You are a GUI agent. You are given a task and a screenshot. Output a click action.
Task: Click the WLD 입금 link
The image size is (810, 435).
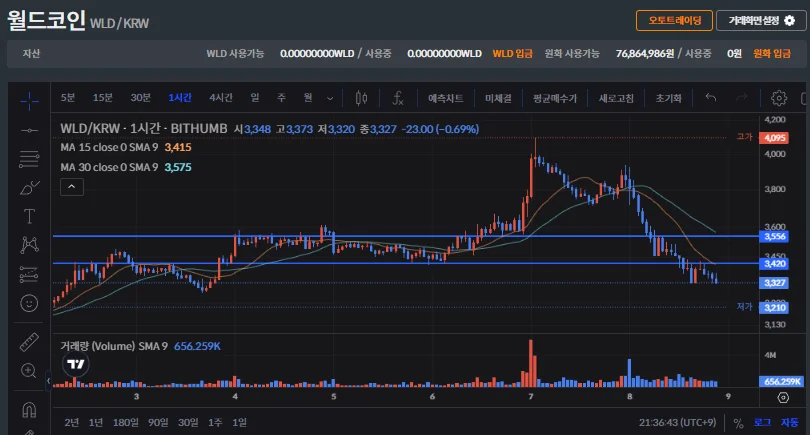512,53
